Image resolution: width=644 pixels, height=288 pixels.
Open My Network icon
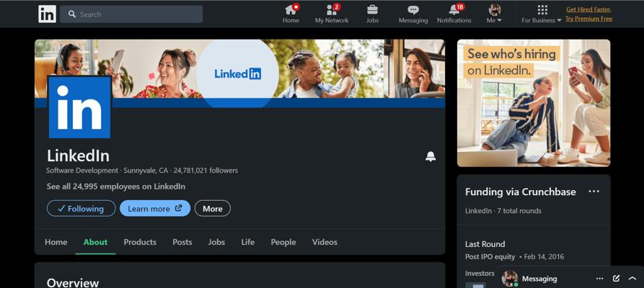pyautogui.click(x=332, y=14)
